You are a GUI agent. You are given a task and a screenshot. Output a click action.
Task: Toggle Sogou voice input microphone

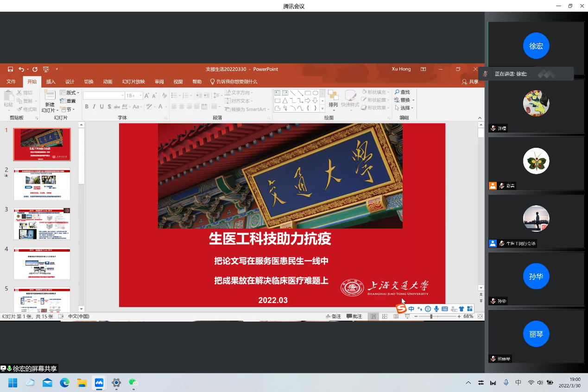pyautogui.click(x=436, y=309)
